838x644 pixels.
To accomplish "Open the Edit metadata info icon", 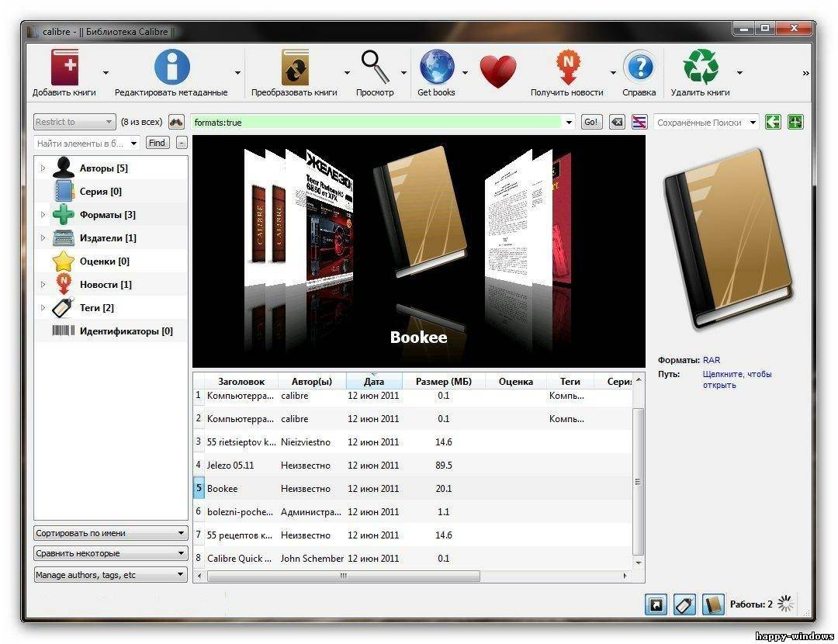I will [x=171, y=67].
